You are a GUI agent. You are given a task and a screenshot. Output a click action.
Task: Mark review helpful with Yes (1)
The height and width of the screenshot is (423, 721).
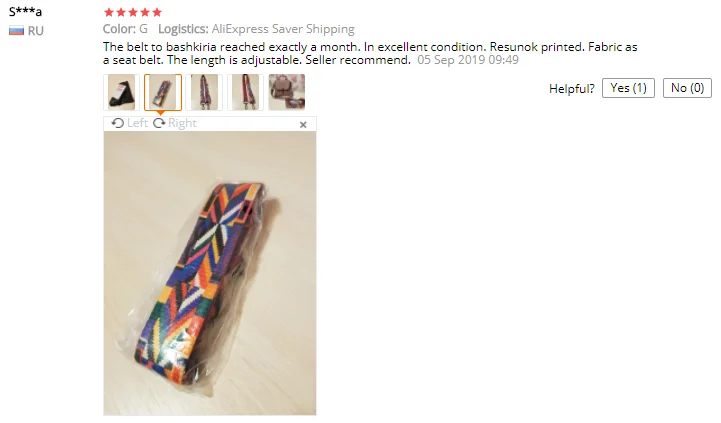[x=628, y=88]
